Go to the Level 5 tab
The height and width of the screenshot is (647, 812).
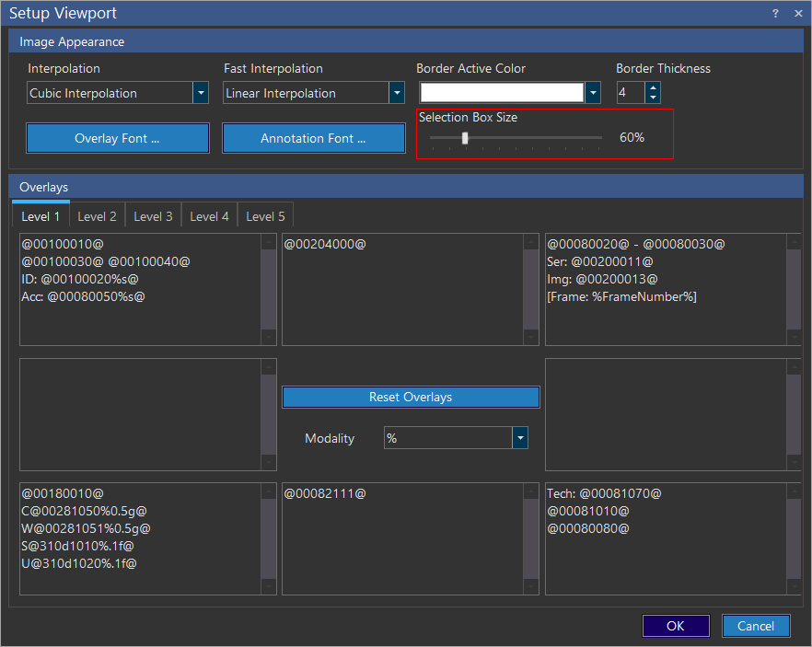265,216
